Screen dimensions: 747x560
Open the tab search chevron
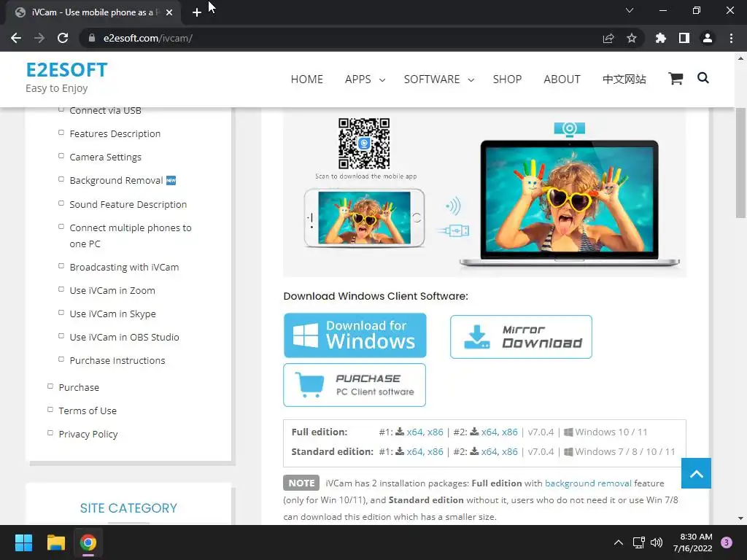(x=630, y=10)
